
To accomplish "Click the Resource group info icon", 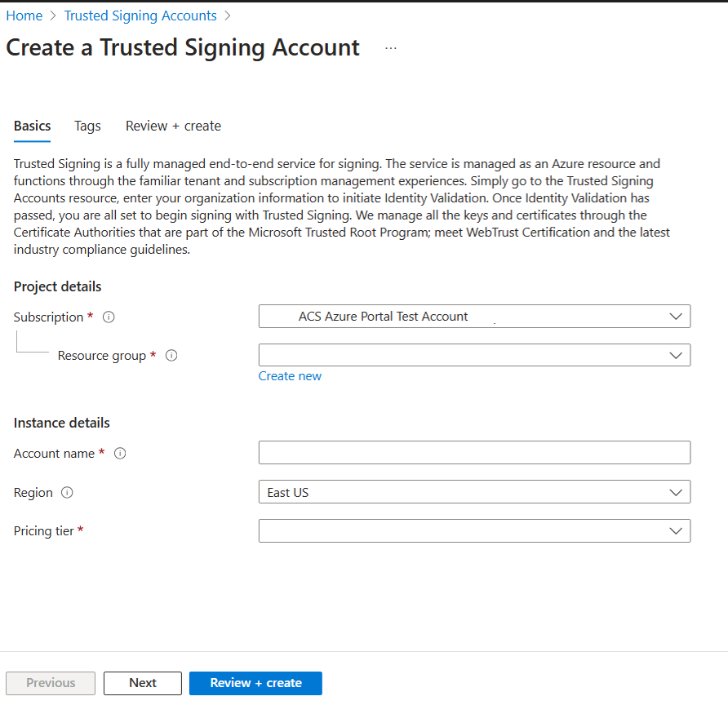I will (x=171, y=356).
